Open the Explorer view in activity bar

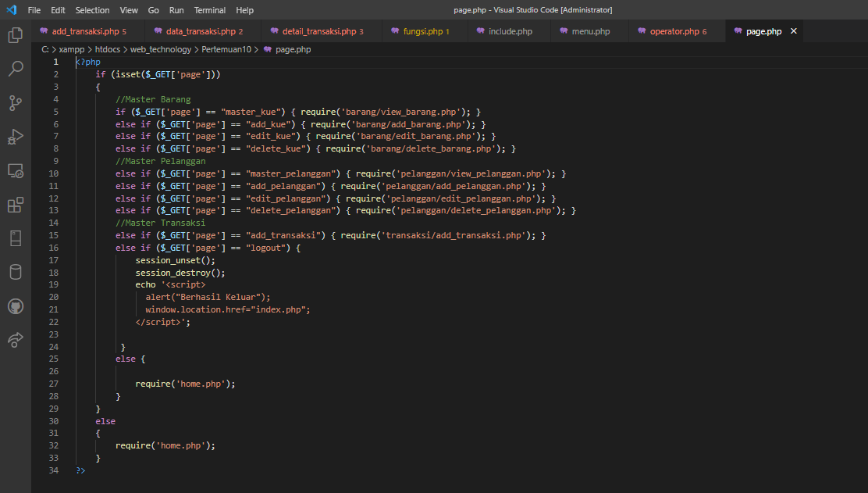[16, 35]
